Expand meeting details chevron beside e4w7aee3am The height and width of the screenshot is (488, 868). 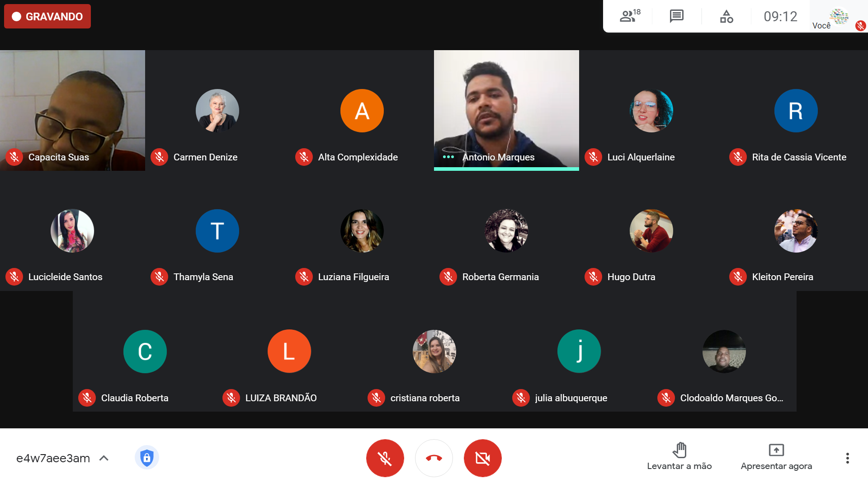coord(104,458)
